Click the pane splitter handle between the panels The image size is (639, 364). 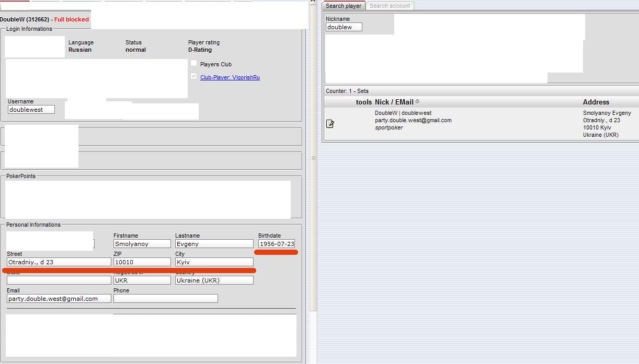[x=314, y=158]
